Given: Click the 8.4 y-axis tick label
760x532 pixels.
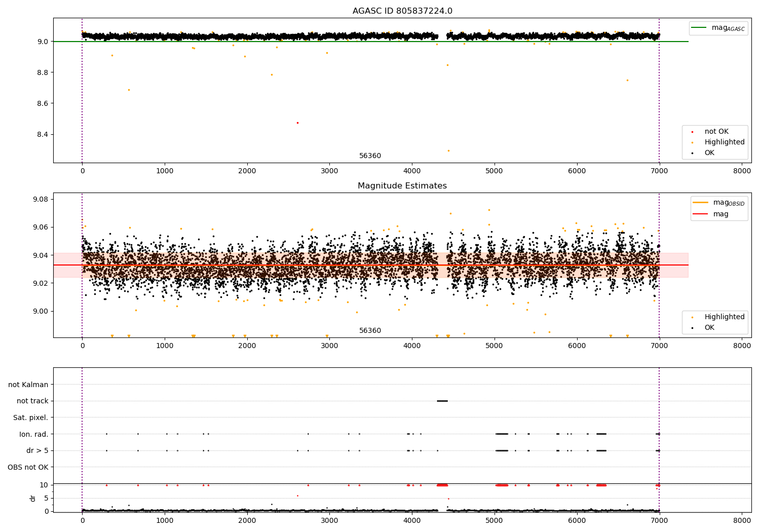Looking at the screenshot, I should 43,134.
